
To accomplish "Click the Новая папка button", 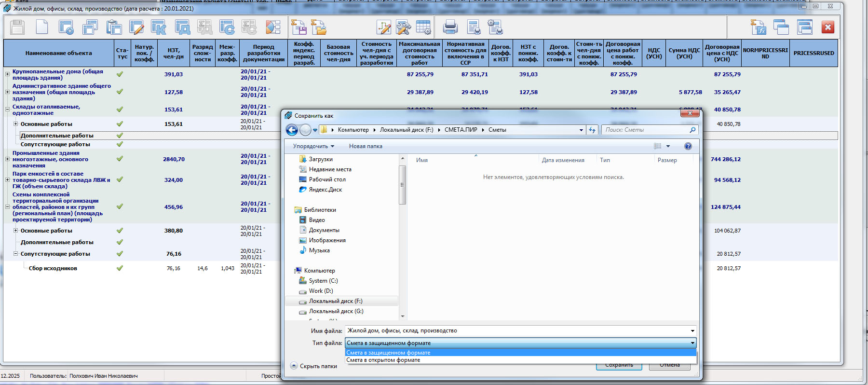I will tap(366, 146).
